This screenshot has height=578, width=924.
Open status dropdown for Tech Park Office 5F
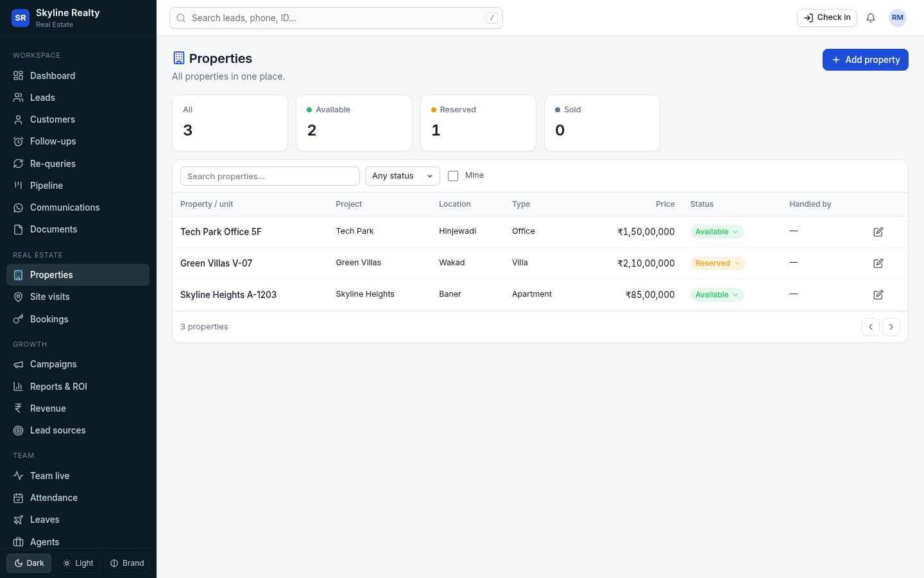click(x=717, y=232)
